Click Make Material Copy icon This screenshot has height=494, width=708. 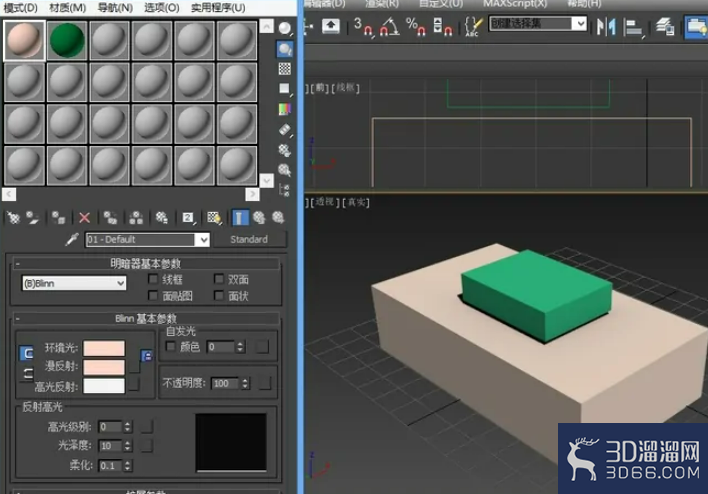[110, 218]
